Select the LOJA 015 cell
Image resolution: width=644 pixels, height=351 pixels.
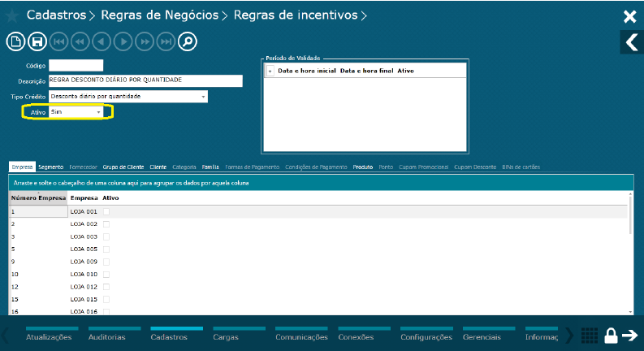coord(84,299)
